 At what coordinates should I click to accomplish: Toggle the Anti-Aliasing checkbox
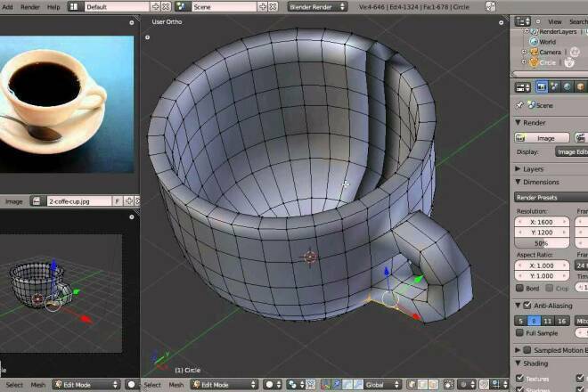[527, 306]
